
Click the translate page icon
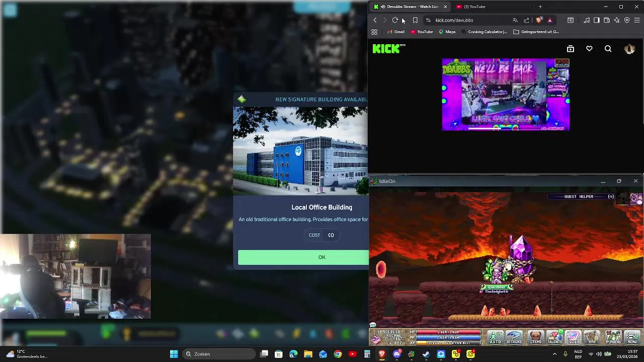click(x=515, y=20)
